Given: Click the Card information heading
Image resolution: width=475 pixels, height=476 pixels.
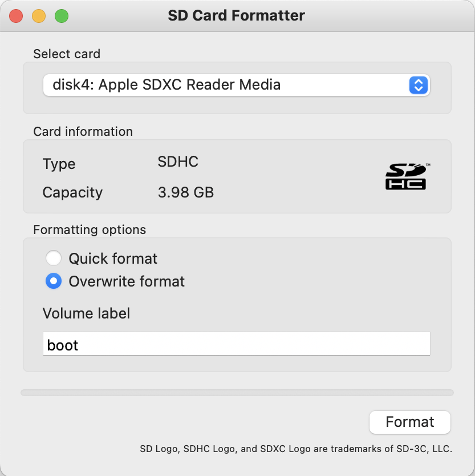Looking at the screenshot, I should pyautogui.click(x=83, y=132).
